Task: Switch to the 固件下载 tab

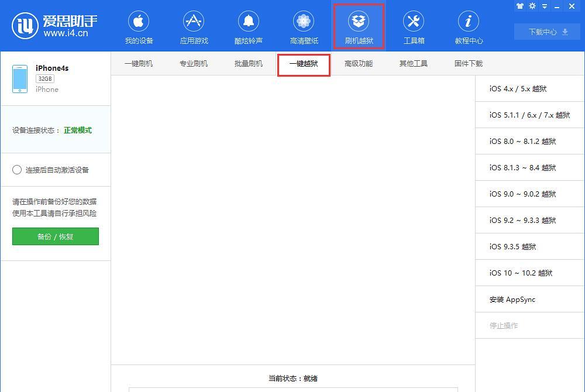Action: (x=469, y=64)
